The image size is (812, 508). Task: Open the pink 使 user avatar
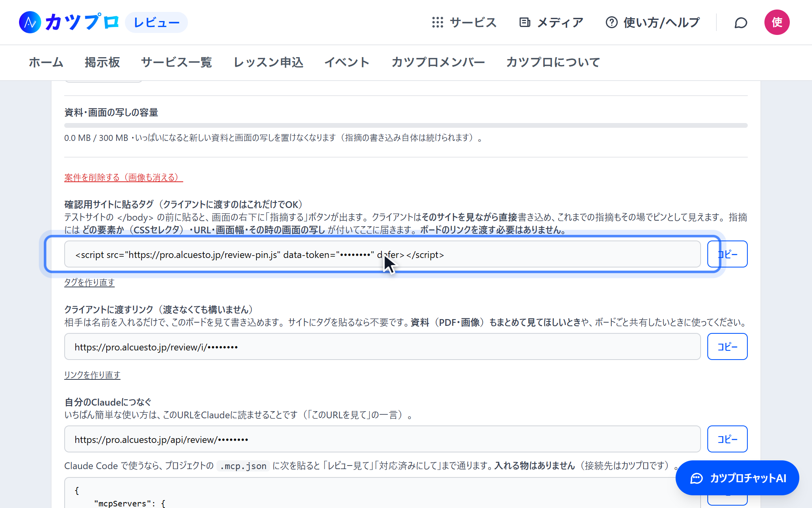click(777, 22)
